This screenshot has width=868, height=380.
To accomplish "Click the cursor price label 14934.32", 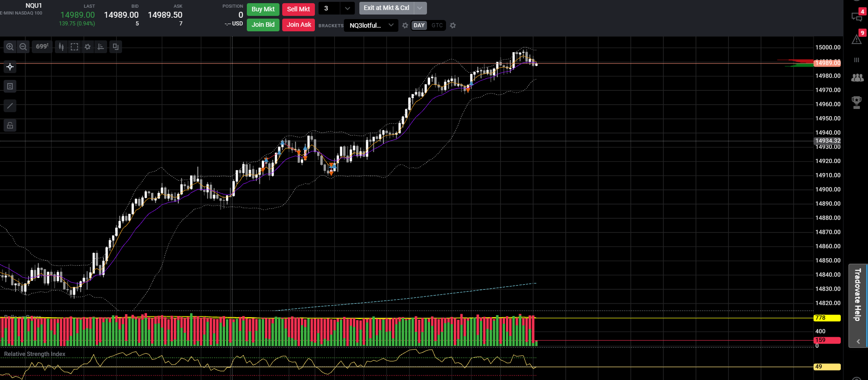I will (x=828, y=141).
